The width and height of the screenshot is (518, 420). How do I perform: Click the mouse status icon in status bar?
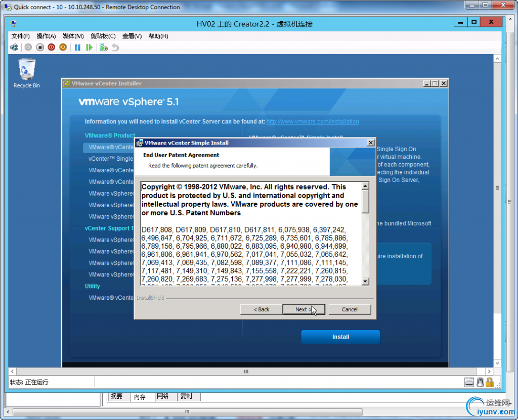[x=480, y=382]
